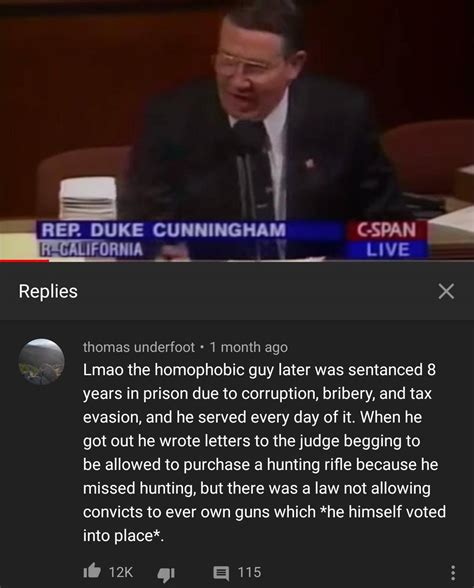Tap the microphone shown in the video

248,137
